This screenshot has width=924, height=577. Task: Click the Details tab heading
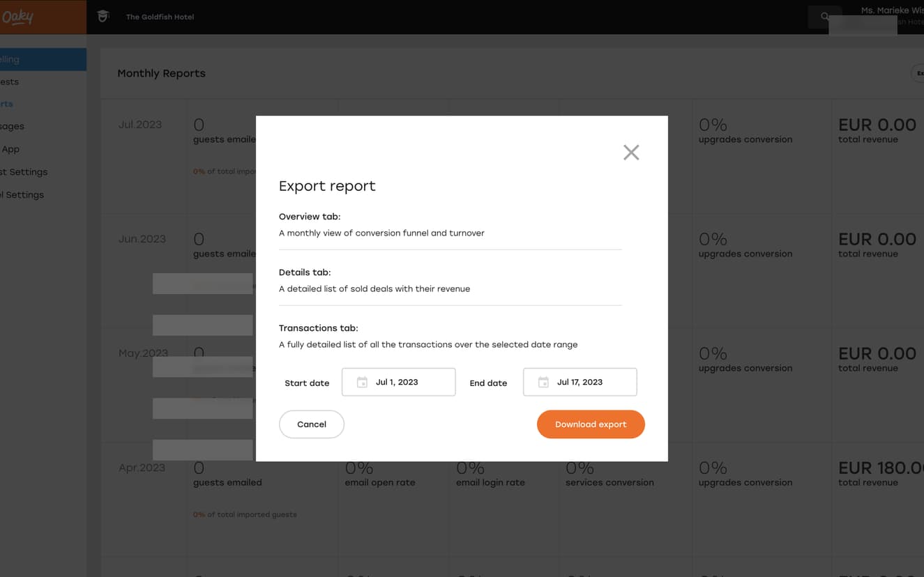305,272
